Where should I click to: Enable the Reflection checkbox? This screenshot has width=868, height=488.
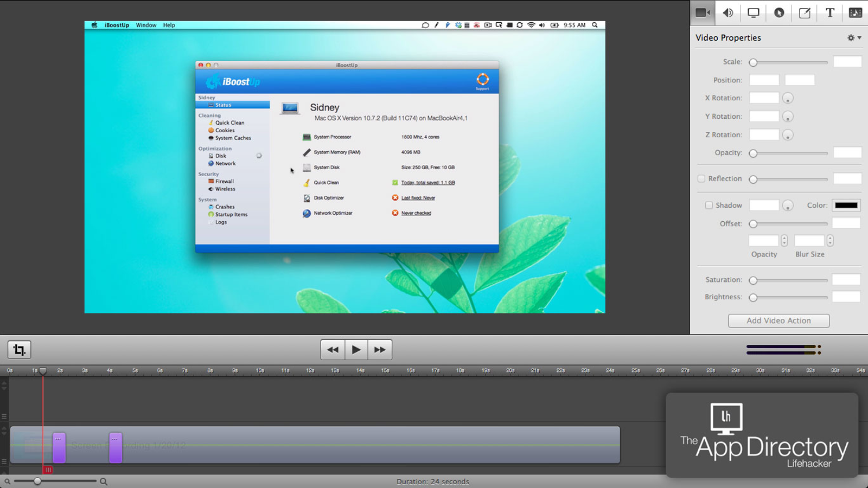[x=701, y=178]
